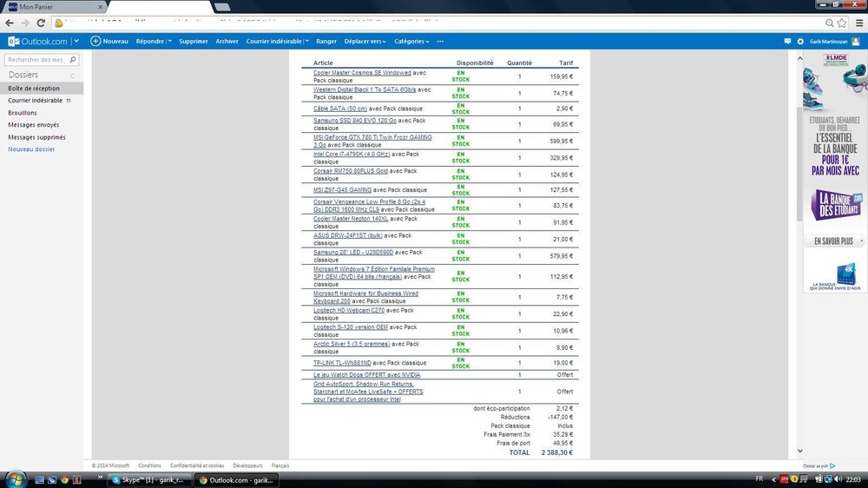The image size is (868, 488).
Task: Click the Outlook.com logo
Action: [x=38, y=41]
